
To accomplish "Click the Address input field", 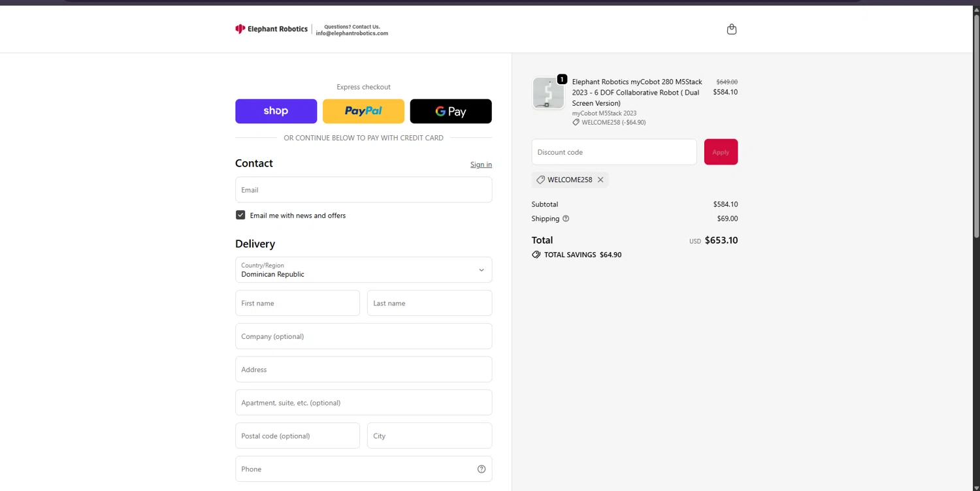I will [x=363, y=370].
